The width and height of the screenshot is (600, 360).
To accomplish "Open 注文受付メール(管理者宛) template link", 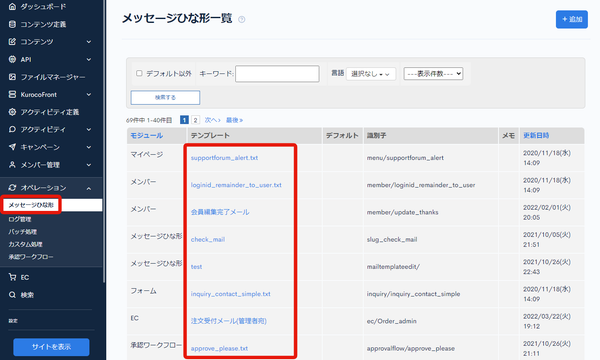I will (x=229, y=321).
